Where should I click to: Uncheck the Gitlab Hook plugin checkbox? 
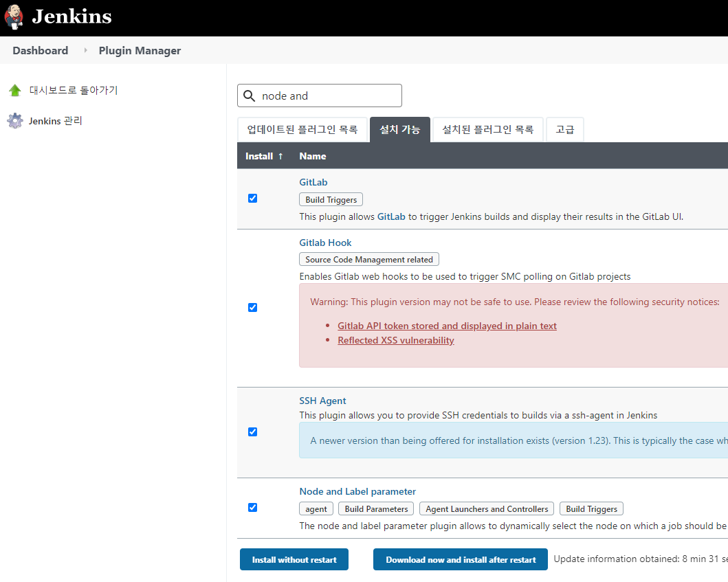point(252,308)
